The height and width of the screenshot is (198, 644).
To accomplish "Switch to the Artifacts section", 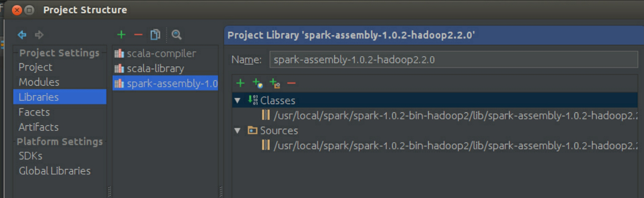I will click(39, 127).
